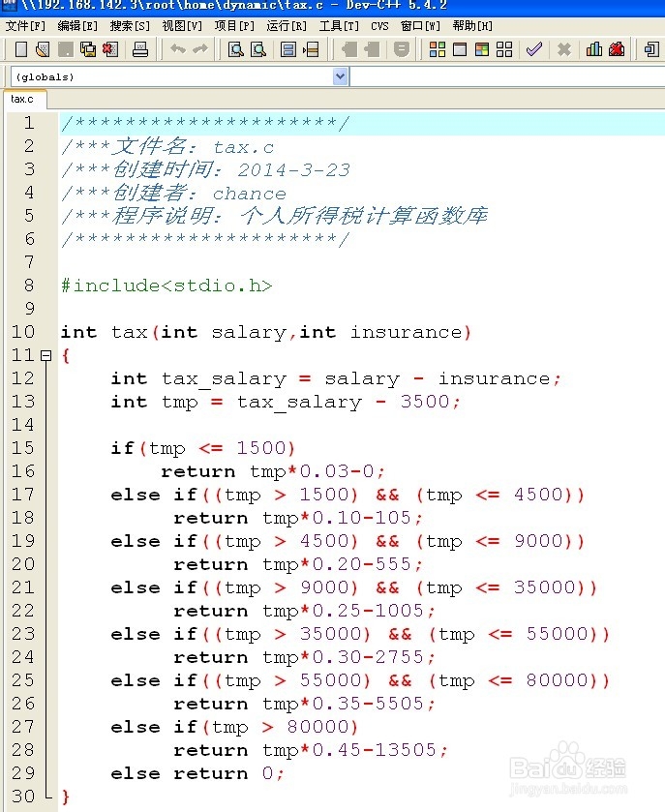
Task: Click the Find magnifier icon
Action: click(236, 49)
